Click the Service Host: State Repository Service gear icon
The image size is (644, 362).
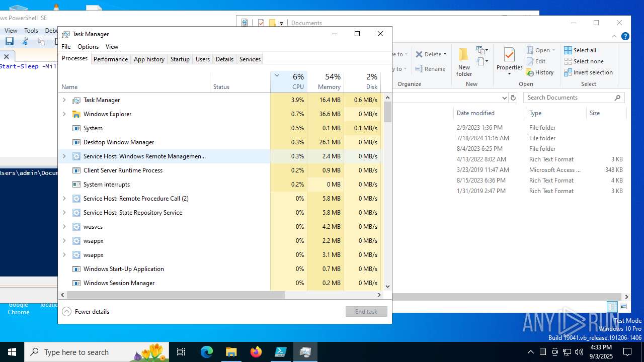(x=76, y=213)
